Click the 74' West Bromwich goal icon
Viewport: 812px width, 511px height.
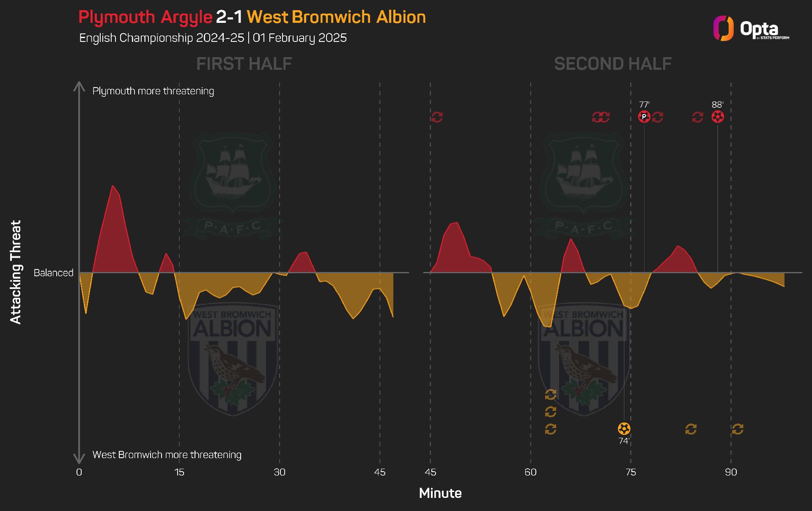click(x=624, y=429)
